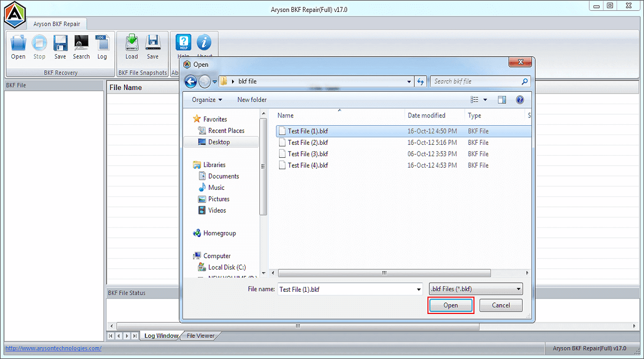Select Recent Places in navigation pane
Image resolution: width=644 pixels, height=359 pixels.
click(x=221, y=130)
